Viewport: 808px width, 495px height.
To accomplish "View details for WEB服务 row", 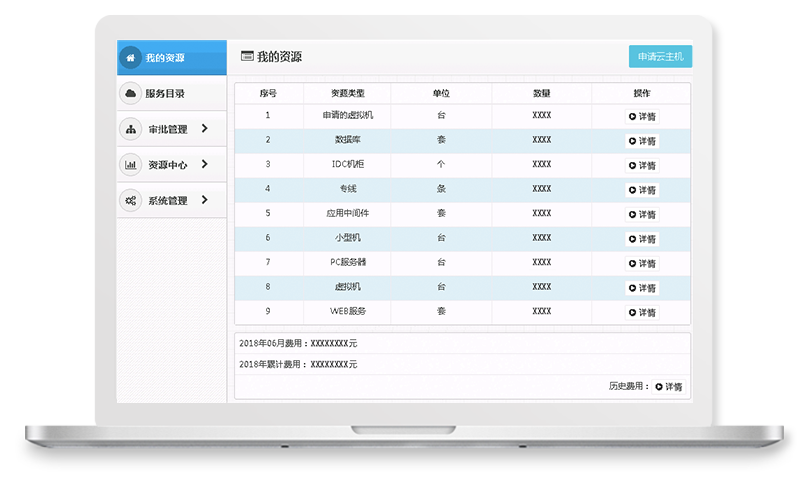I will 642,312.
